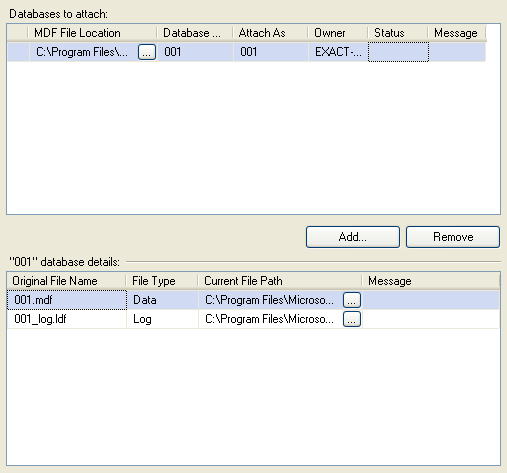Select the empty Status cell
507x473 pixels.
pyautogui.click(x=398, y=52)
